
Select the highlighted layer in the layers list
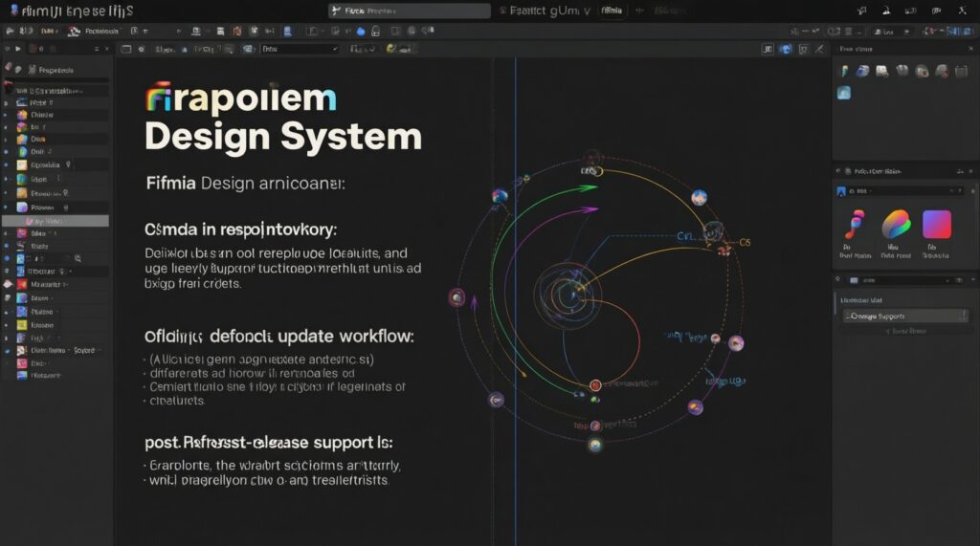pyautogui.click(x=56, y=220)
